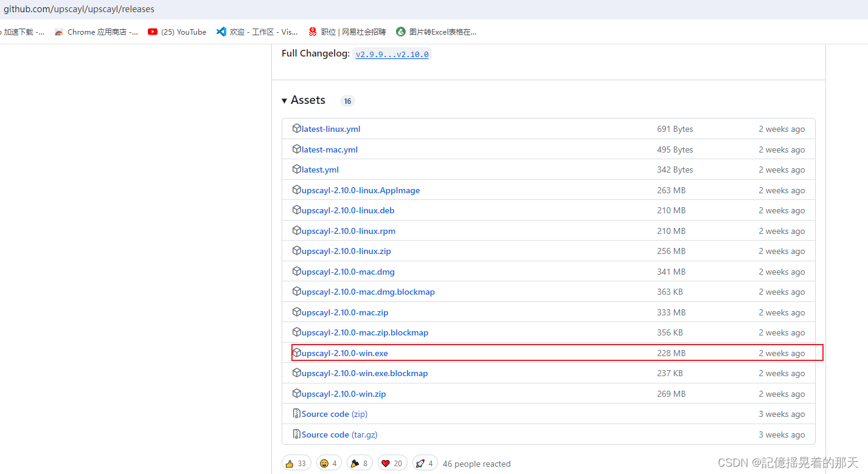The height and width of the screenshot is (474, 868).
Task: Click package icon beside linux.AppImage
Action: 297,190
